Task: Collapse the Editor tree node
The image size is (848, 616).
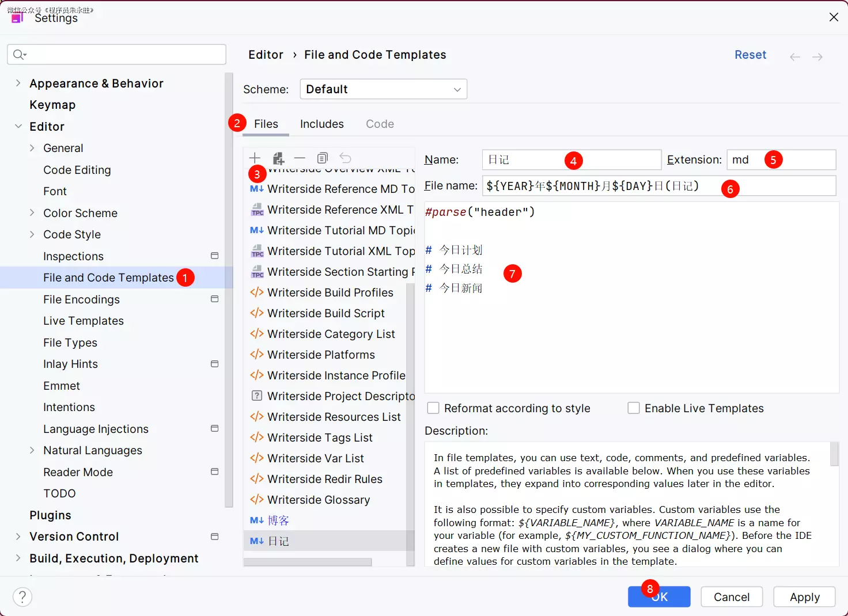Action: tap(18, 127)
